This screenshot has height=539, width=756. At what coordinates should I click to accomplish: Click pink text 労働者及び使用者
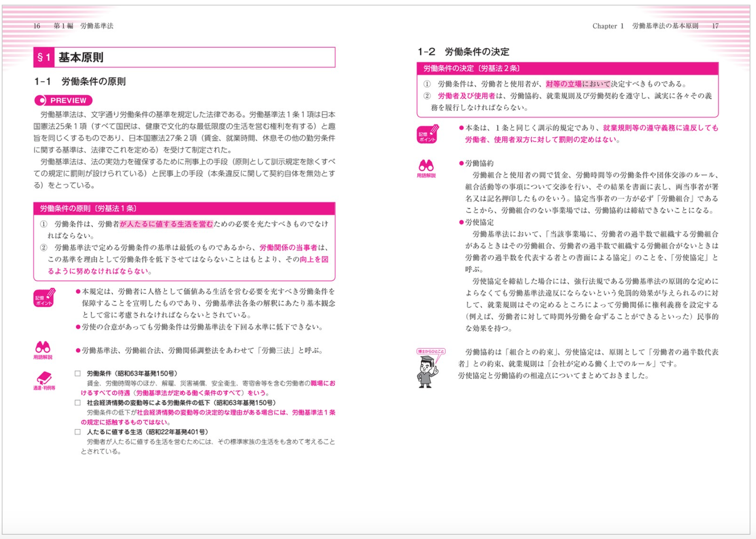click(466, 96)
